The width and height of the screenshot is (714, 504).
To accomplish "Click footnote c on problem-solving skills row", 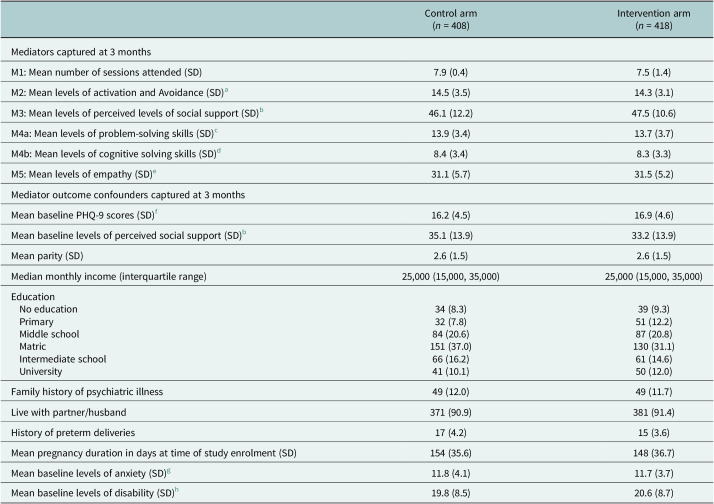I will pos(216,131).
